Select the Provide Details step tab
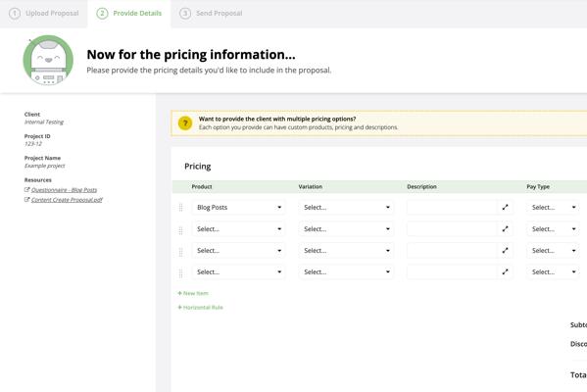 tap(129, 14)
